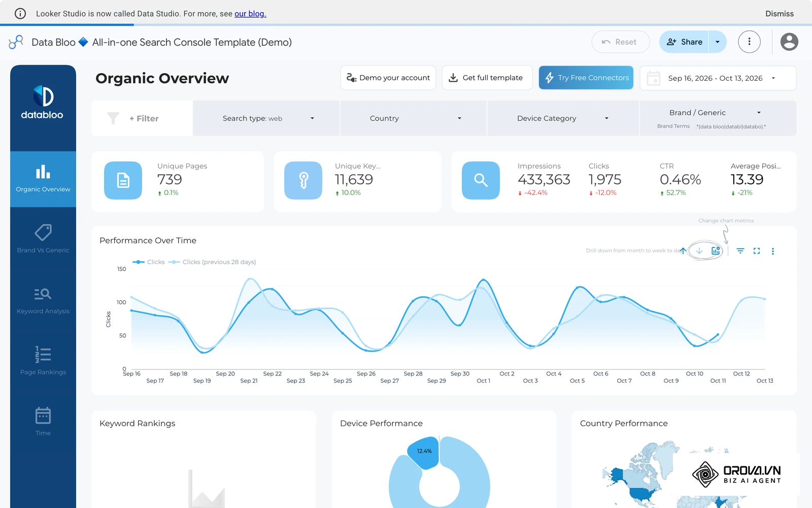
Task: Expand the Device Category dropdown
Action: (x=563, y=118)
